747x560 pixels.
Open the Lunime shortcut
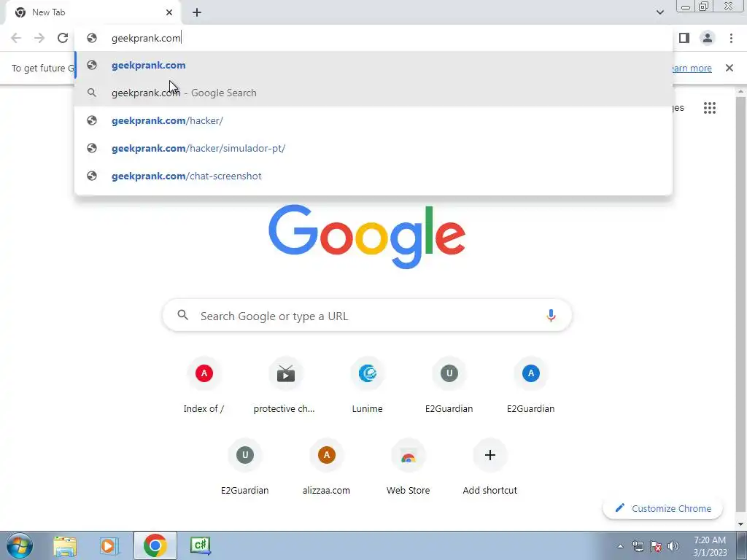(x=368, y=386)
